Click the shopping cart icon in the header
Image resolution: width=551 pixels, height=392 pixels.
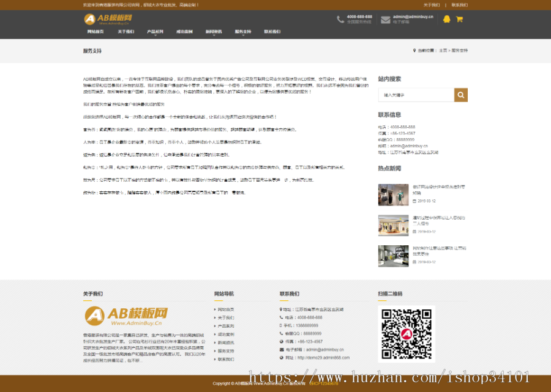(x=459, y=19)
